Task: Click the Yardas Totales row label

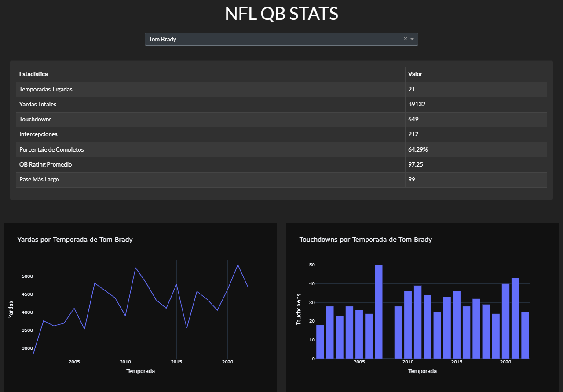Action: point(38,104)
